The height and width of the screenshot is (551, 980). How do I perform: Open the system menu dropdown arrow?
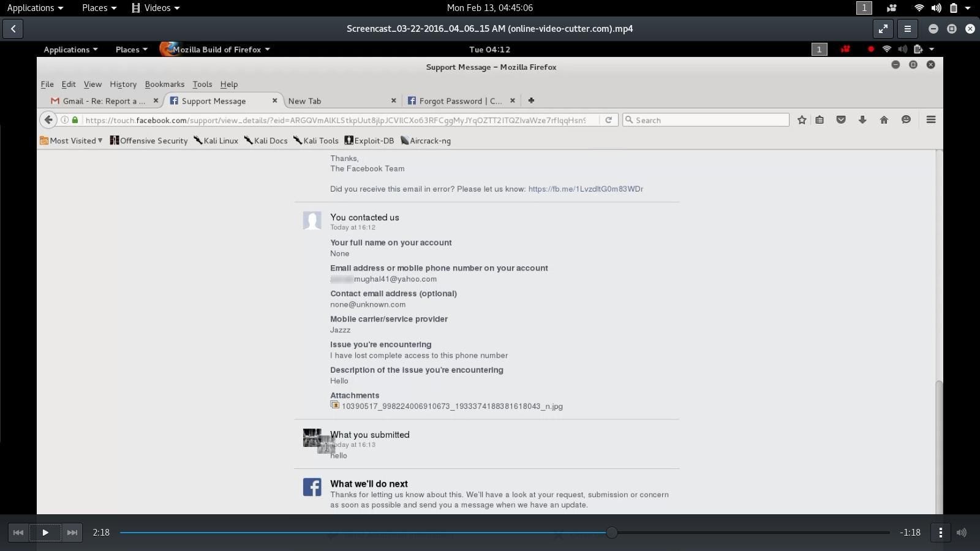pos(968,8)
